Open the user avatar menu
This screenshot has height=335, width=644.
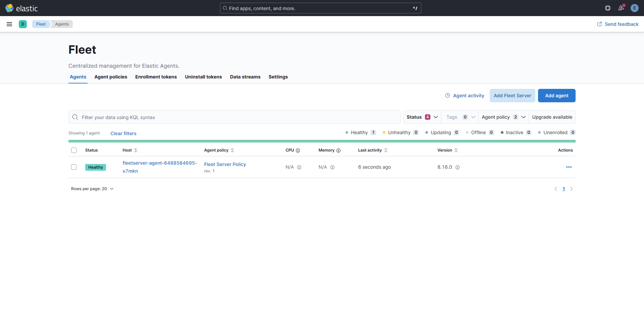[x=634, y=8]
